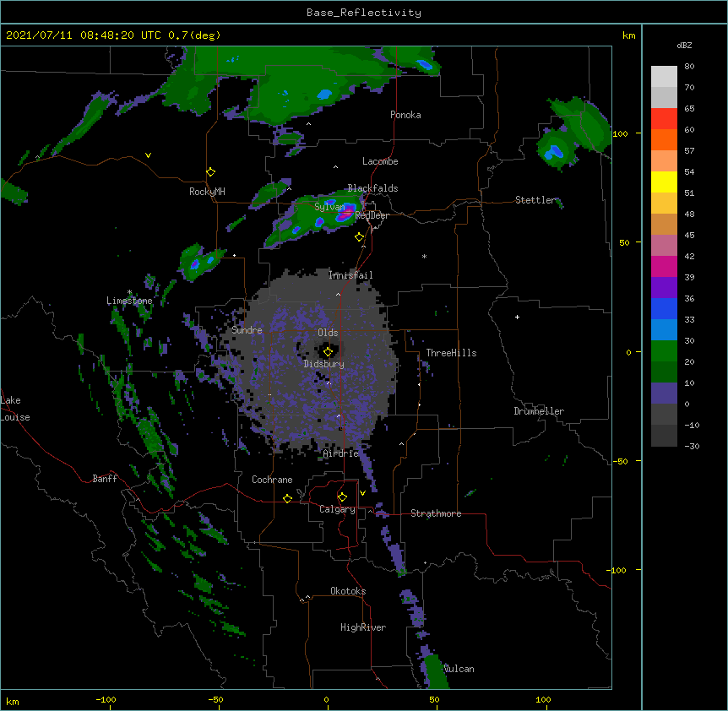The image size is (728, 711).
Task: Click the asterisk marker above Limestone label
Action: 129,292
